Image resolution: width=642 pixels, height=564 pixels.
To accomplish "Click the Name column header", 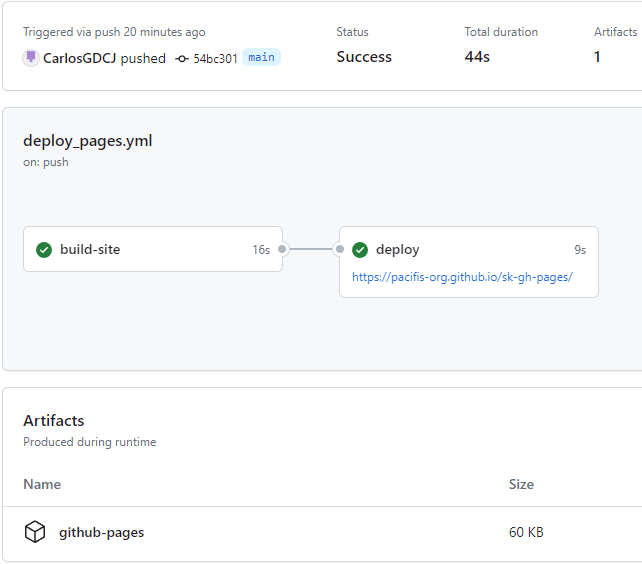I will coord(42,484).
